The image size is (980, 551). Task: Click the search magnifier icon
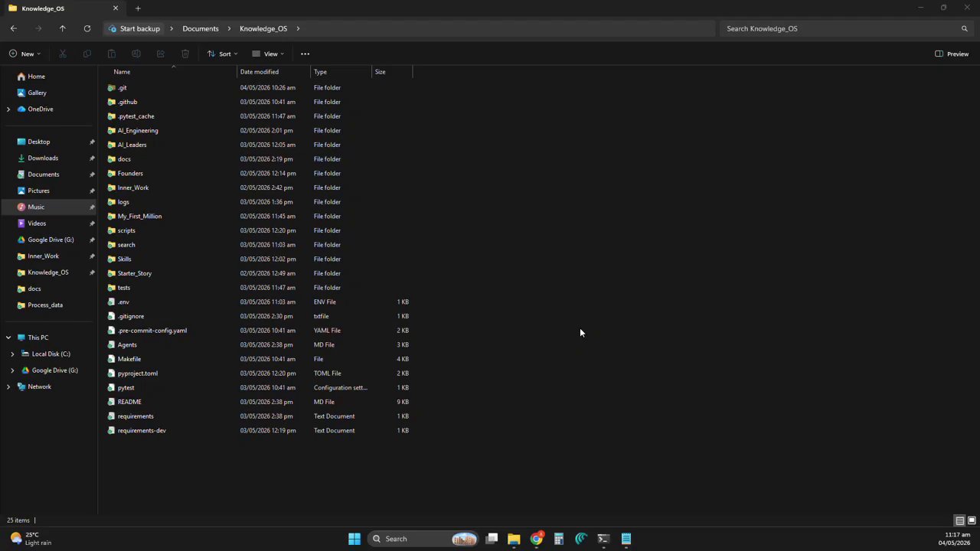(964, 28)
